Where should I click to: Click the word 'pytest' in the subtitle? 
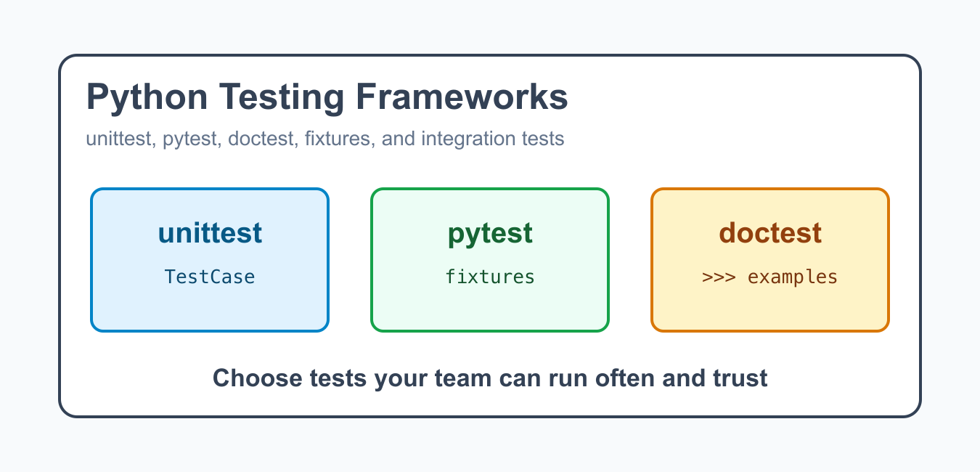[192, 139]
